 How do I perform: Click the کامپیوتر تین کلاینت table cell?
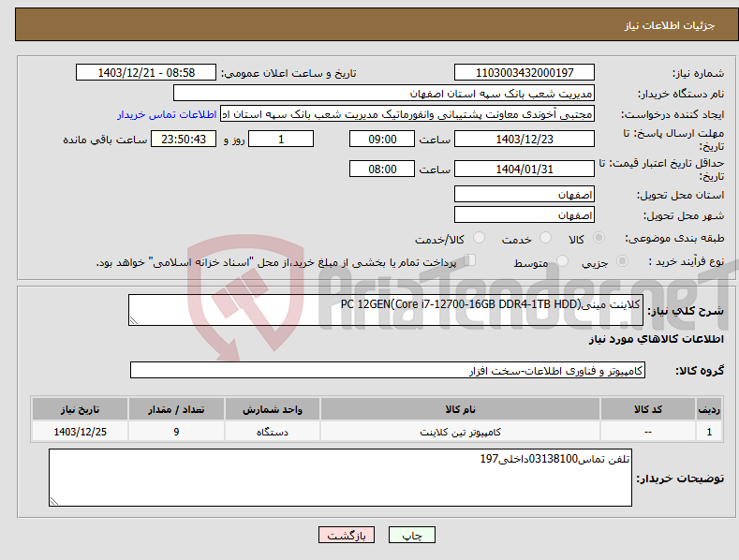[x=460, y=432]
